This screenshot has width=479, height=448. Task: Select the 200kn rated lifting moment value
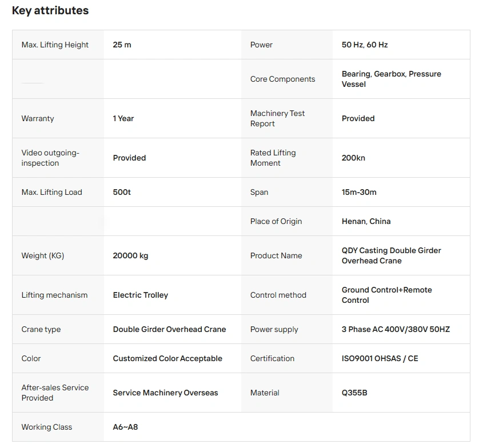pos(353,158)
